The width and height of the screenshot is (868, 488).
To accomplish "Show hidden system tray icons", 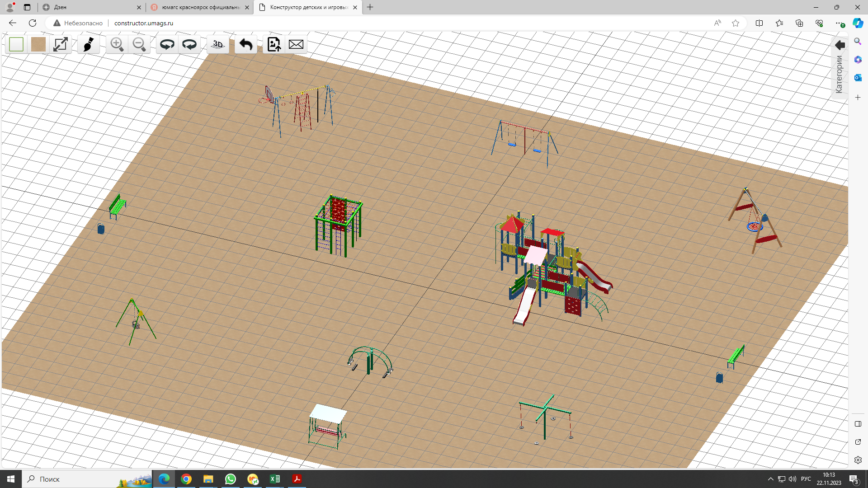I will click(x=770, y=479).
